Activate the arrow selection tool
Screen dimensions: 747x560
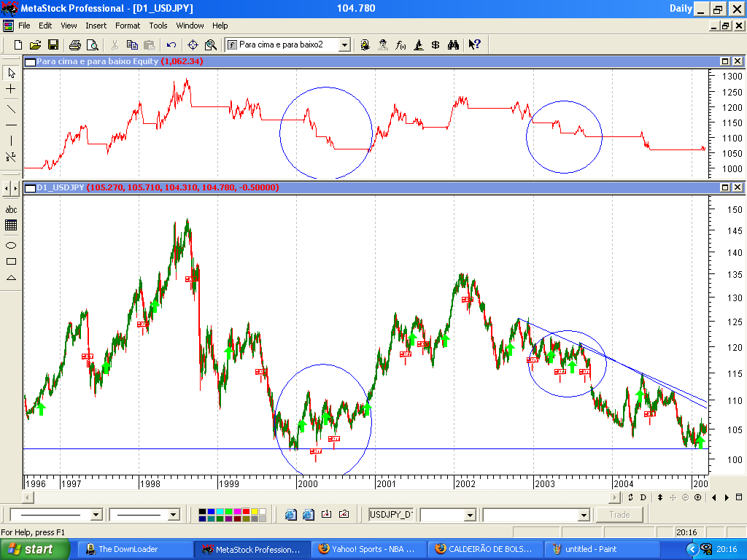pyautogui.click(x=10, y=75)
